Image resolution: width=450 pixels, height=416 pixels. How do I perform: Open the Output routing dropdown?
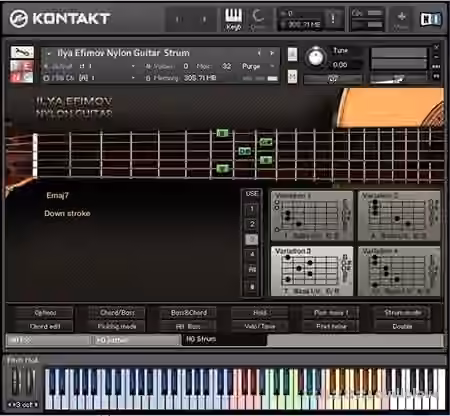[89, 66]
